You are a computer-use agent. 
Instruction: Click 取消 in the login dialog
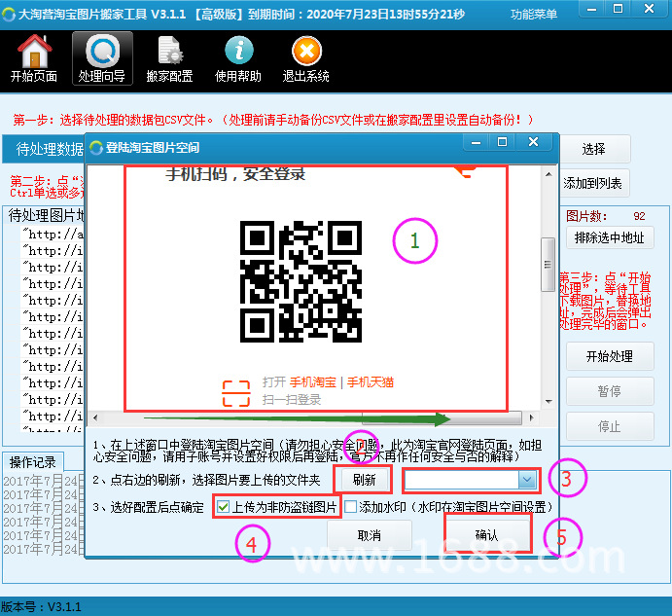[370, 535]
